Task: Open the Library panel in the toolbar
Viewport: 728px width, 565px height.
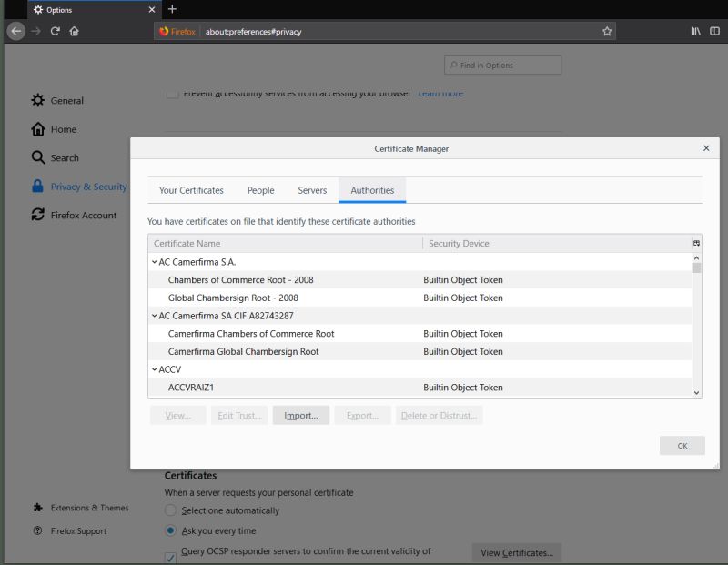Action: pos(696,30)
